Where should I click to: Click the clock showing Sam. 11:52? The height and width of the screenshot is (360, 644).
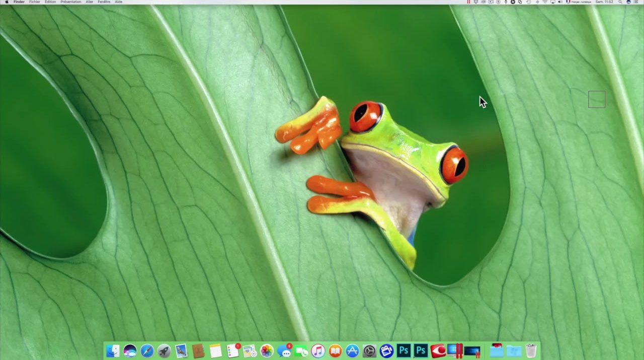(x=604, y=2)
